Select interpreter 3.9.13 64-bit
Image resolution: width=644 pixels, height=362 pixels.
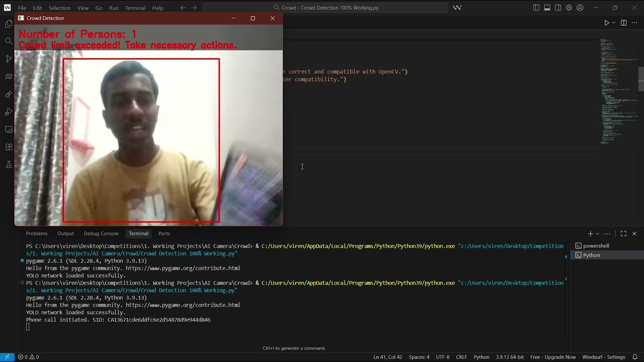[x=510, y=357]
